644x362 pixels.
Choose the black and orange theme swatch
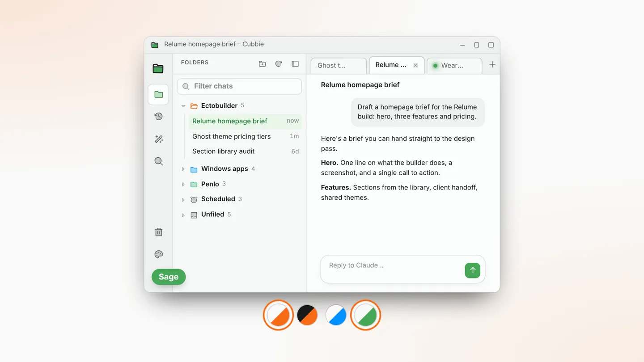[307, 315]
